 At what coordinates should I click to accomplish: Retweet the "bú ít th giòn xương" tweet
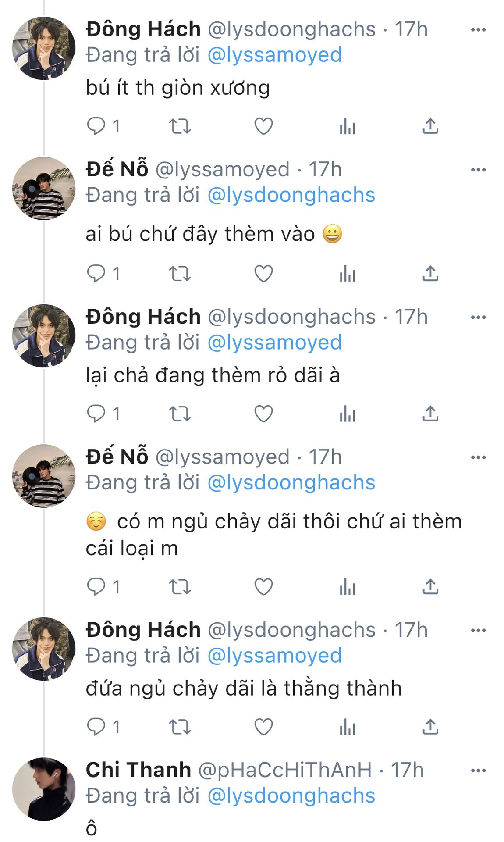coord(180,126)
